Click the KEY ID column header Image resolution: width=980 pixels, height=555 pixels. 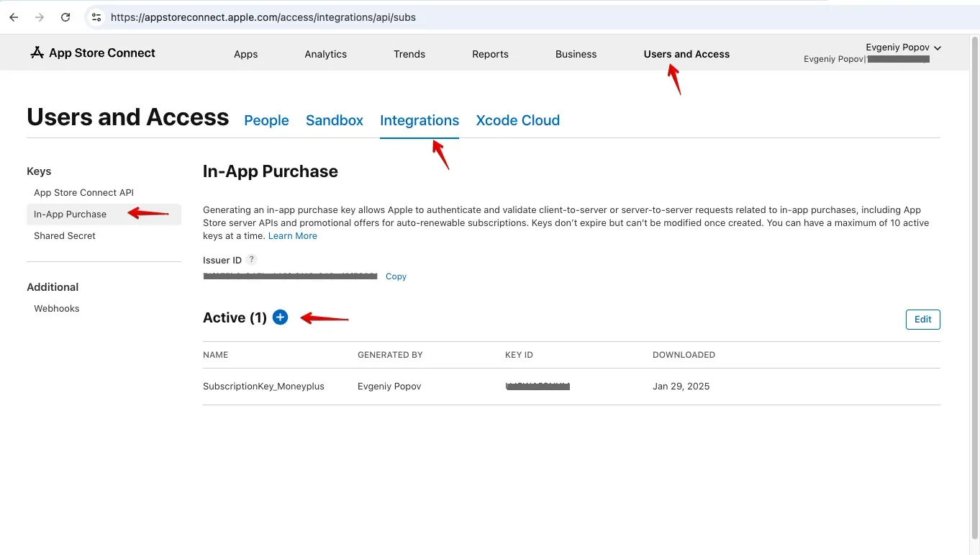tap(519, 355)
